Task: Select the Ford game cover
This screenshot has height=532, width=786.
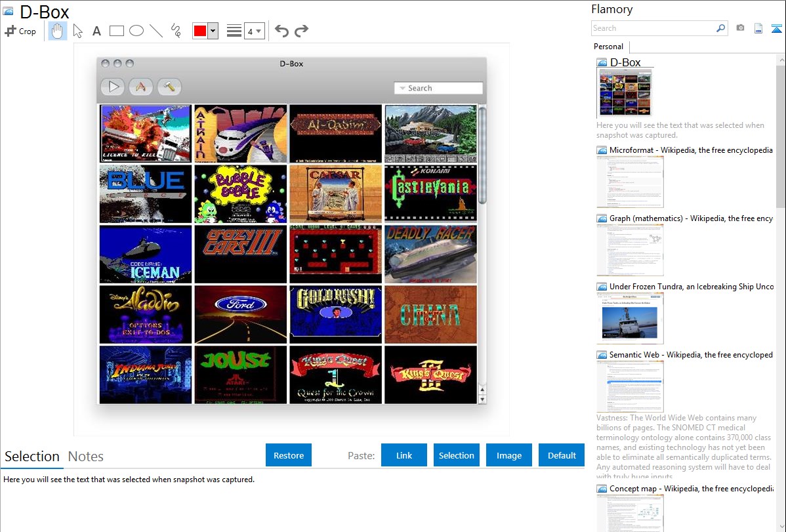Action: coord(241,314)
